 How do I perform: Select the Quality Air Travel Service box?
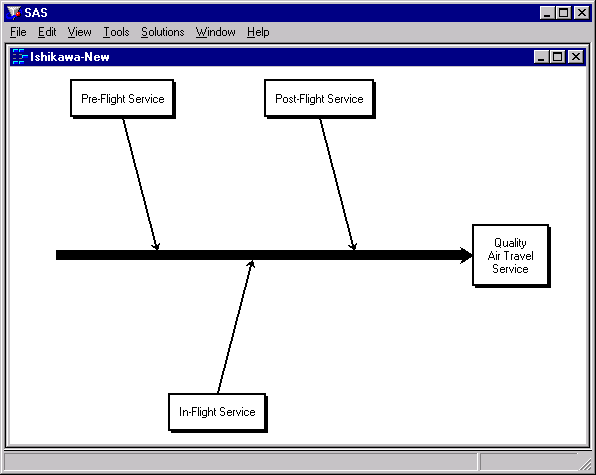pos(511,255)
